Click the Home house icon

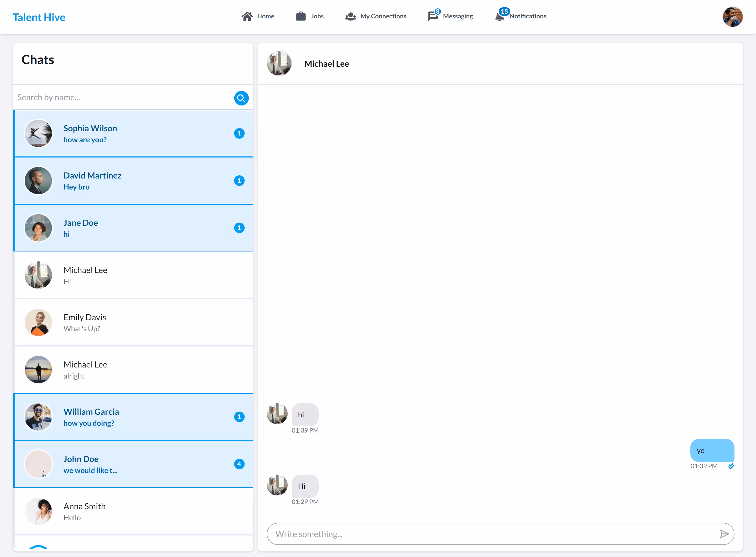[x=247, y=16]
